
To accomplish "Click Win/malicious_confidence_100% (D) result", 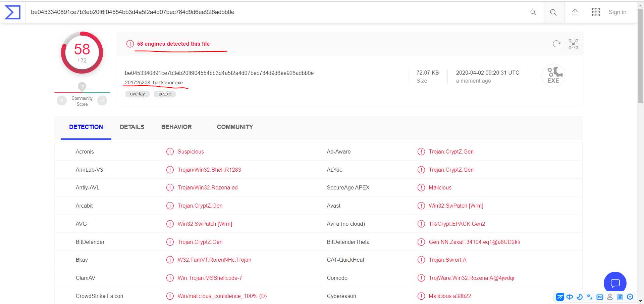I will [x=222, y=296].
